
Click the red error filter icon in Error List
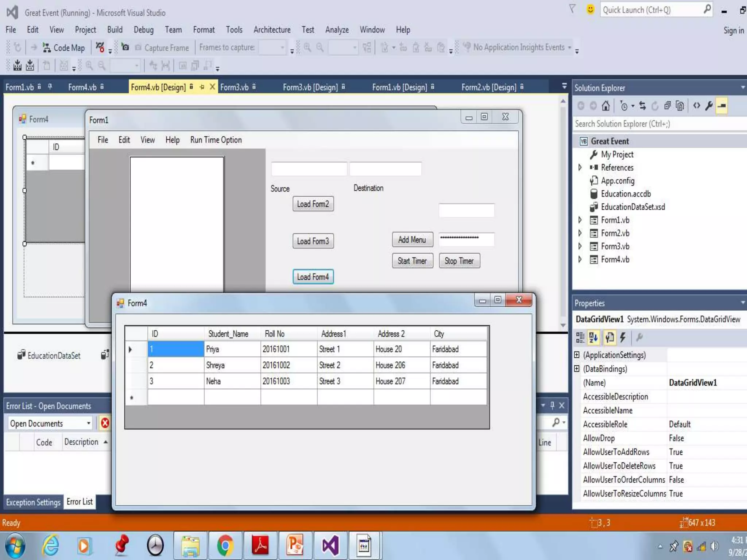click(x=105, y=423)
